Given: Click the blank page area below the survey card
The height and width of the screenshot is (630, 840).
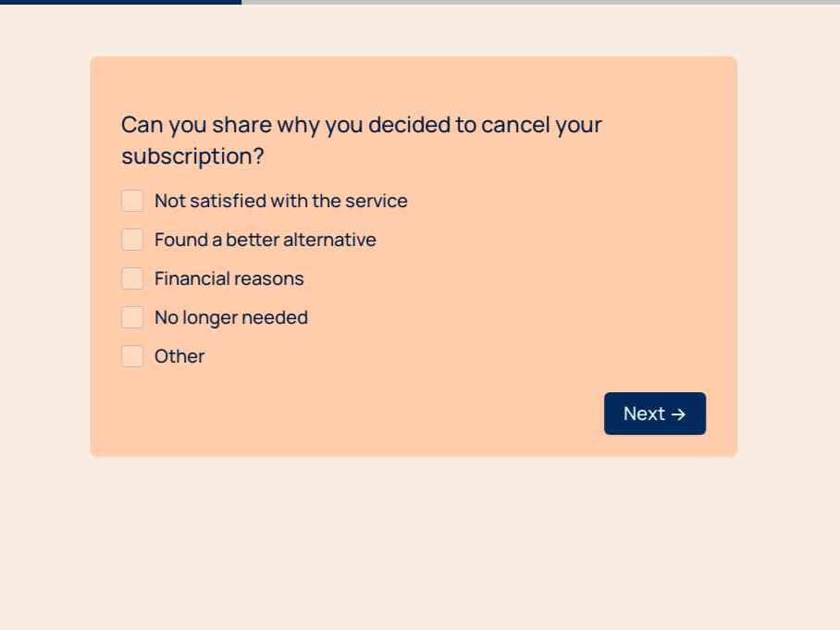Looking at the screenshot, I should point(416,546).
